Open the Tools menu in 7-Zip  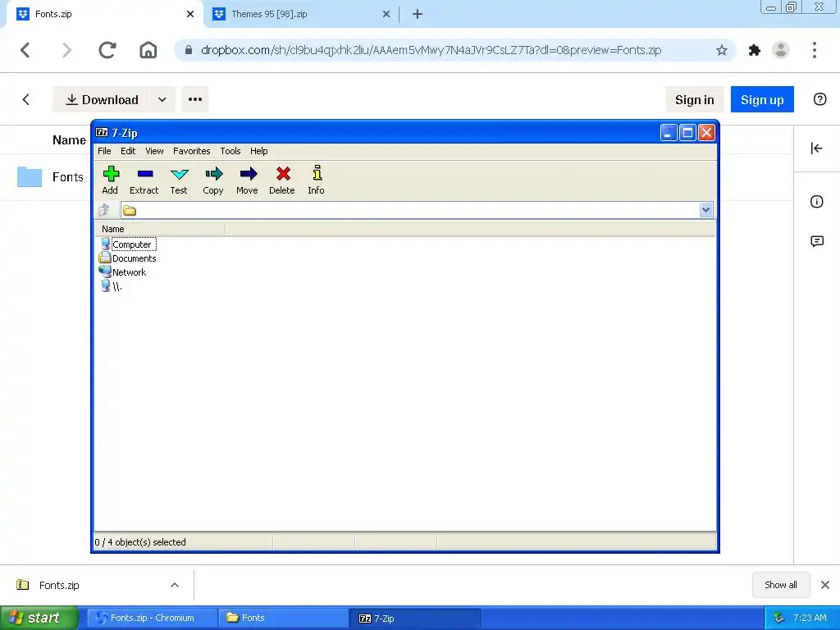tap(231, 151)
